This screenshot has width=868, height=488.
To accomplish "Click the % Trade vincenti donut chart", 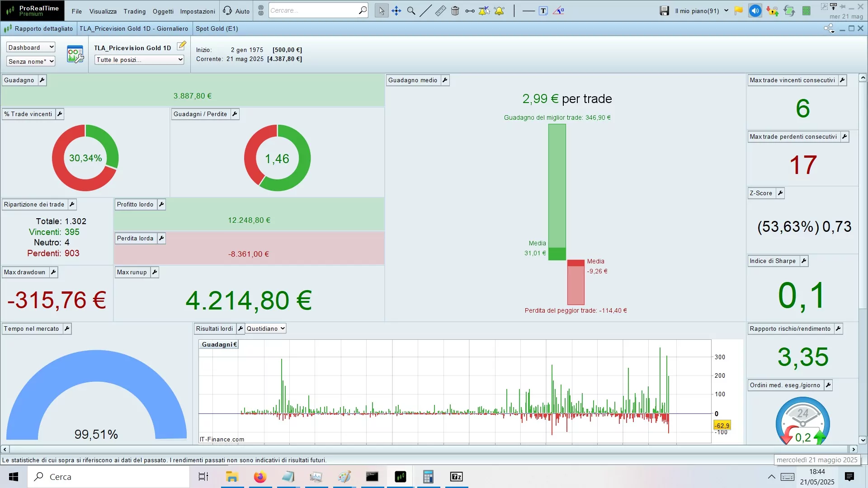I will [x=85, y=158].
